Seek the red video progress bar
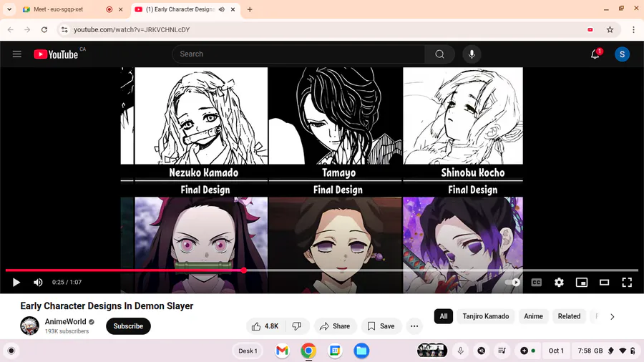The height and width of the screenshot is (362, 644). (x=321, y=270)
